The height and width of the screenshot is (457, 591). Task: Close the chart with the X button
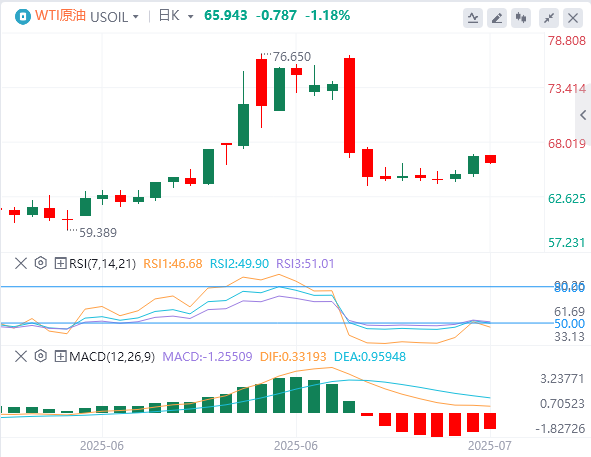573,18
